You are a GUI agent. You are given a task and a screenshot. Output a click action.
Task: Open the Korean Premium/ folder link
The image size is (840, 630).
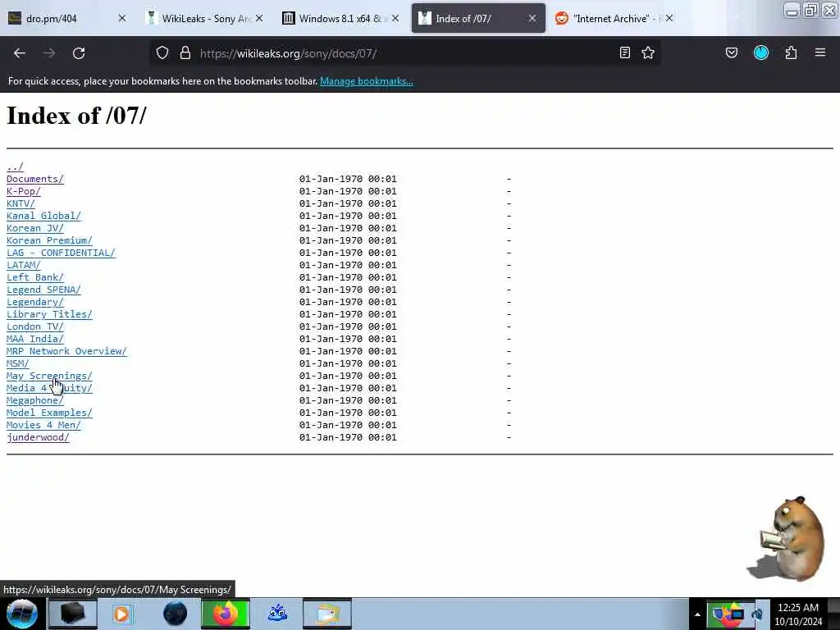[49, 240]
